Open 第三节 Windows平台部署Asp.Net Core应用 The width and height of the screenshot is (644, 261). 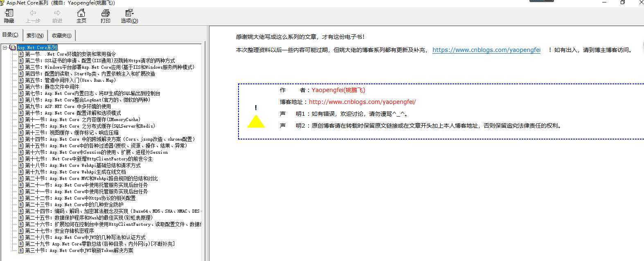[110, 67]
